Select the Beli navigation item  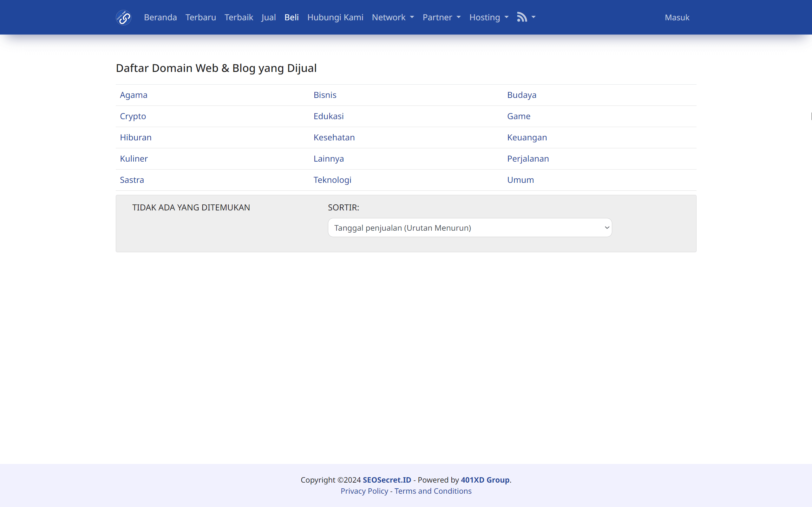[x=291, y=17]
